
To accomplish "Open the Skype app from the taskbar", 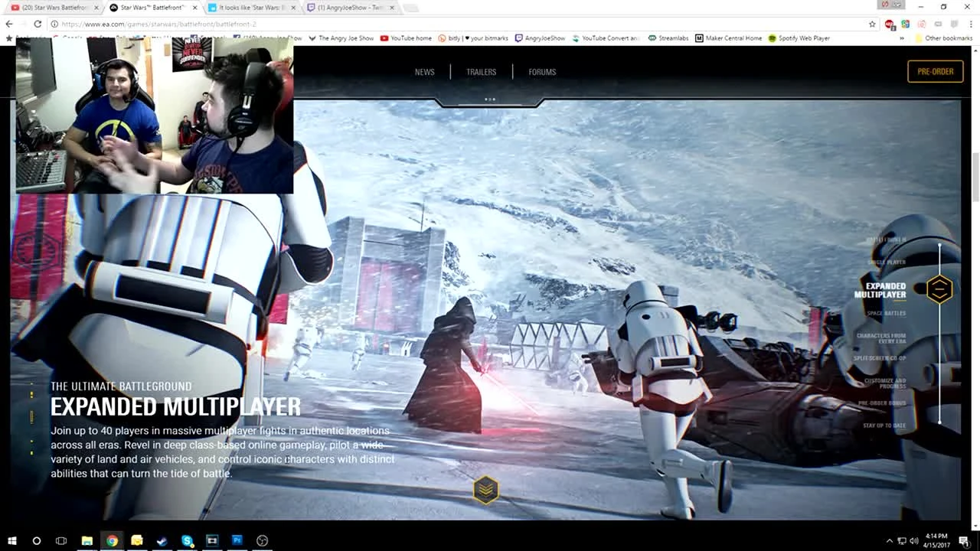I will (x=187, y=541).
